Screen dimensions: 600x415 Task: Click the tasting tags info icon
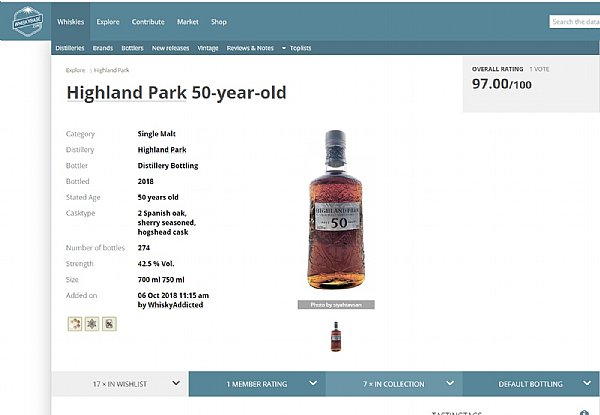click(x=584, y=413)
